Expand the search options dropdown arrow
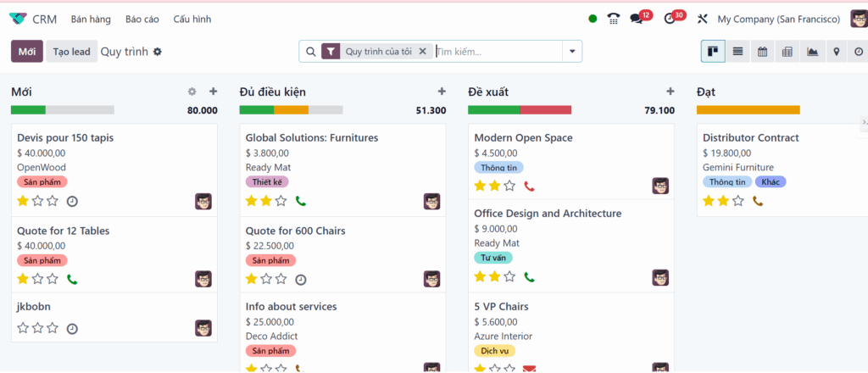 coord(574,52)
